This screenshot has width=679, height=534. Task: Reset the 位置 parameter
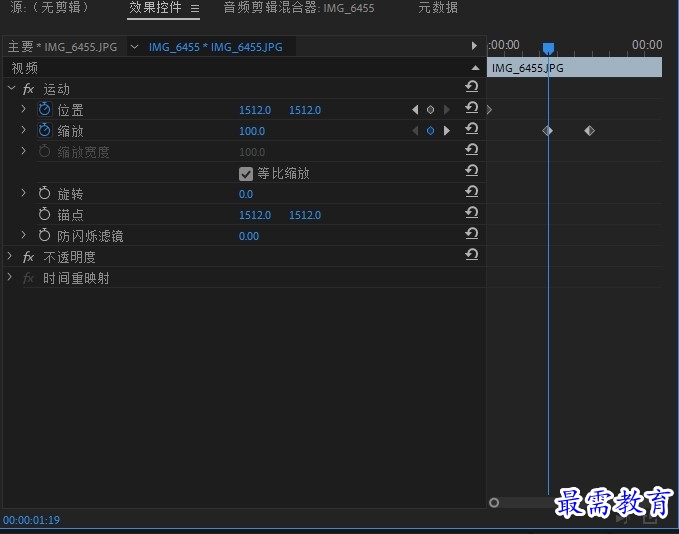(472, 107)
